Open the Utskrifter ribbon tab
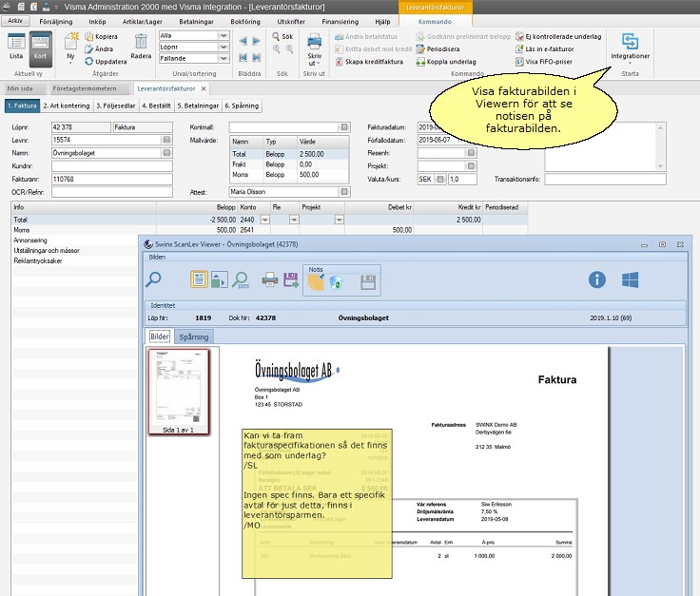The height and width of the screenshot is (596, 700). click(291, 22)
